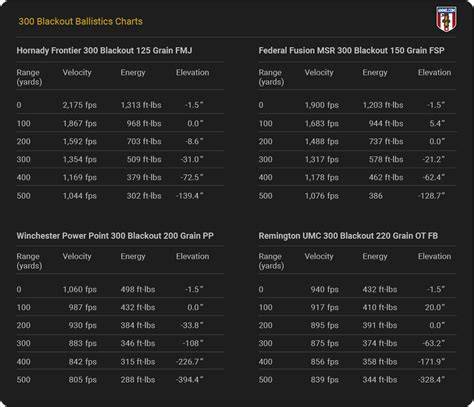Click the 344 ft-lbs energy cell

coord(380,380)
